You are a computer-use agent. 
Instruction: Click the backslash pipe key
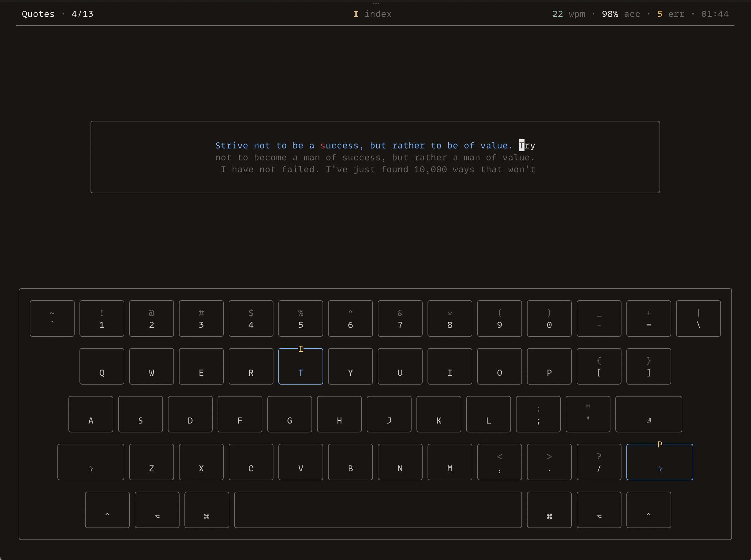pos(699,318)
